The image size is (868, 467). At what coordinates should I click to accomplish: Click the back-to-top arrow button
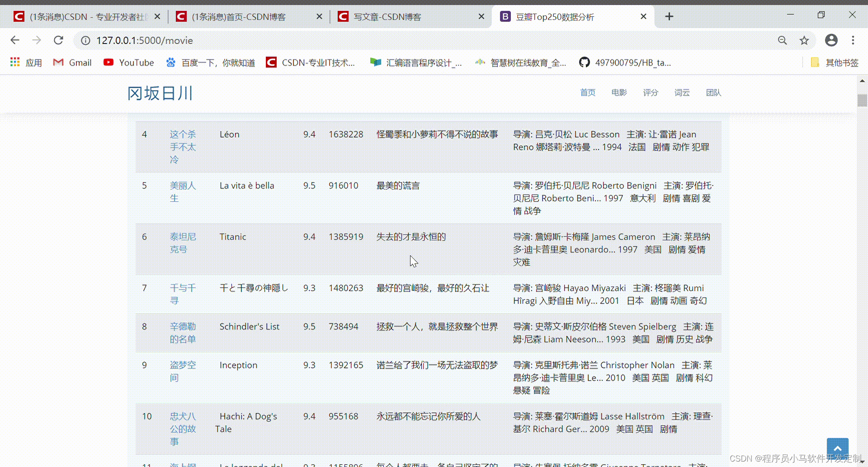(837, 448)
